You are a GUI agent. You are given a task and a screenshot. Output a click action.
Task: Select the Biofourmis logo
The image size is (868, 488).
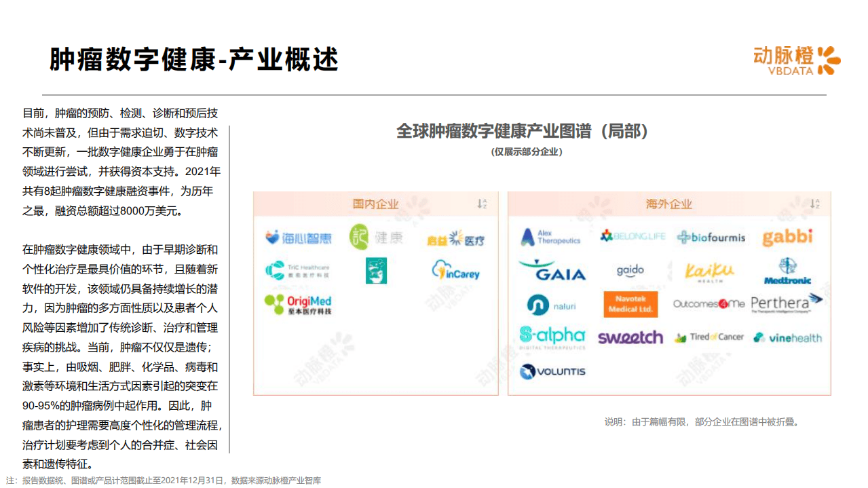tap(710, 238)
